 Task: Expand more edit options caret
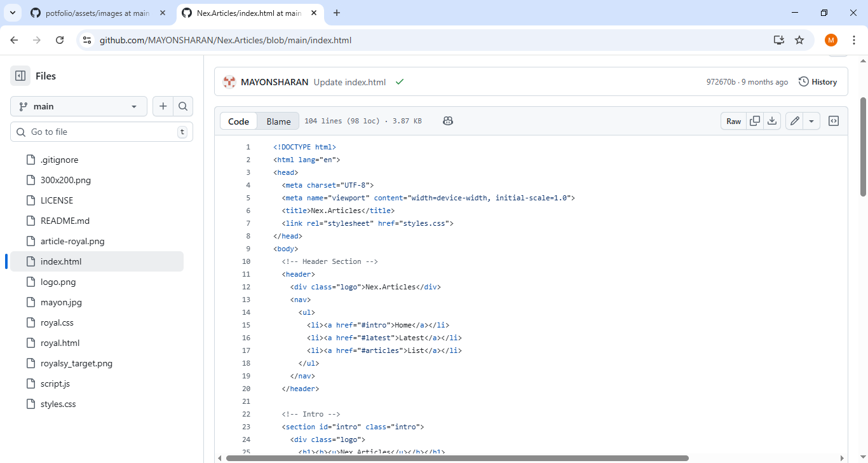click(x=811, y=121)
